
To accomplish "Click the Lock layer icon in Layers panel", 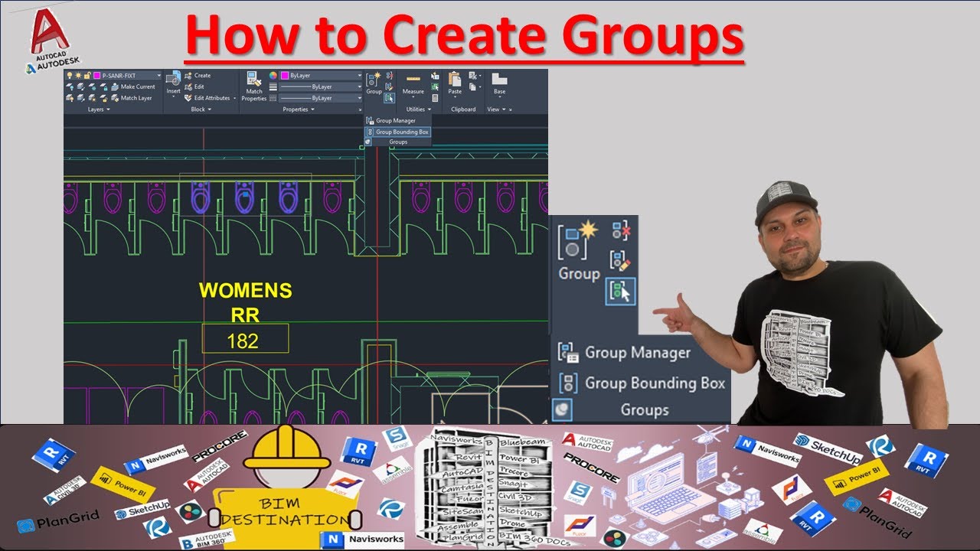I will pos(103,87).
